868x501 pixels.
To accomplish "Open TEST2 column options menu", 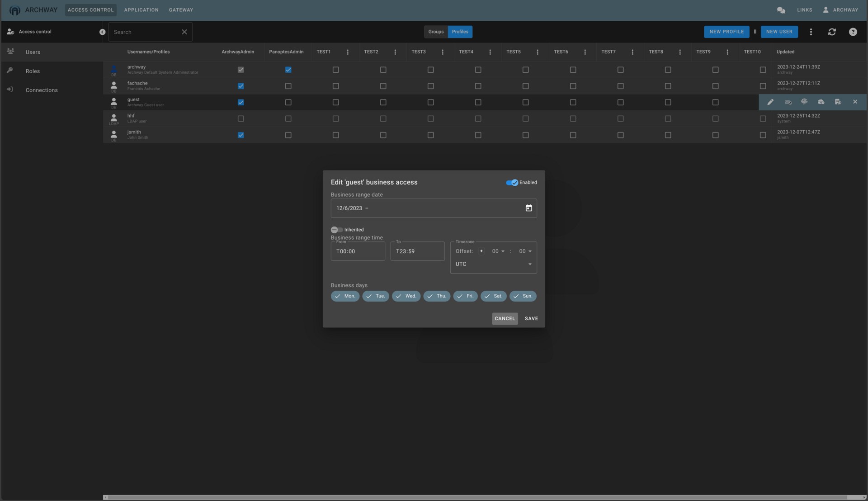I will click(395, 52).
